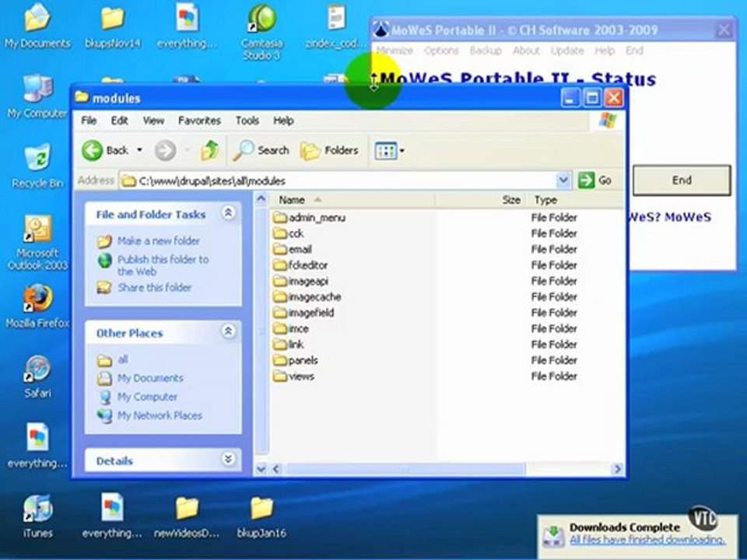Click Mozilla Firefox desktop icon
The height and width of the screenshot is (560, 747).
[37, 306]
